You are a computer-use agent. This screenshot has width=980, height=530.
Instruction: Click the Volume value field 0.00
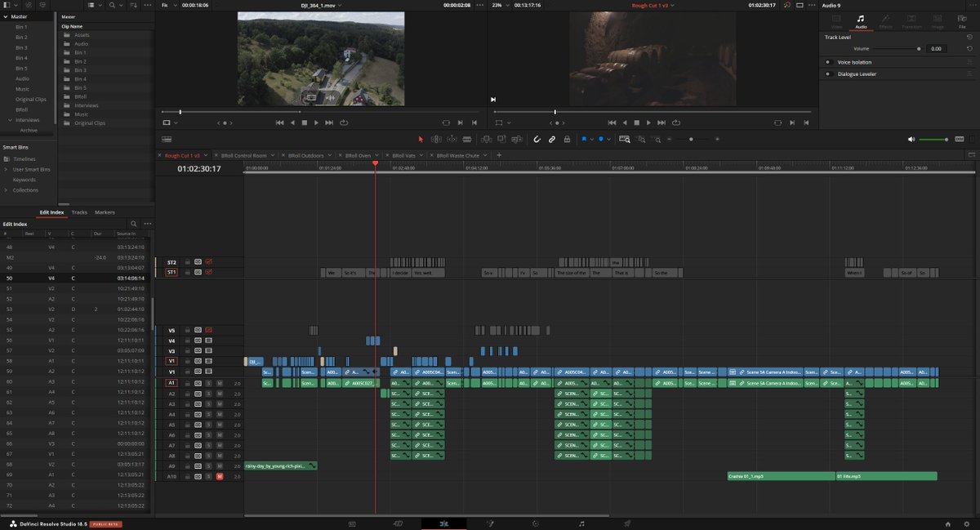[x=936, y=49]
